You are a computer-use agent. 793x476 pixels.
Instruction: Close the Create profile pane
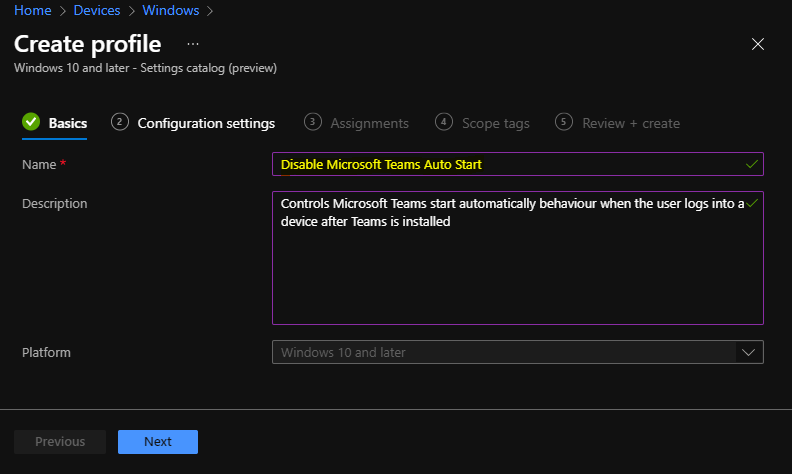click(x=757, y=44)
